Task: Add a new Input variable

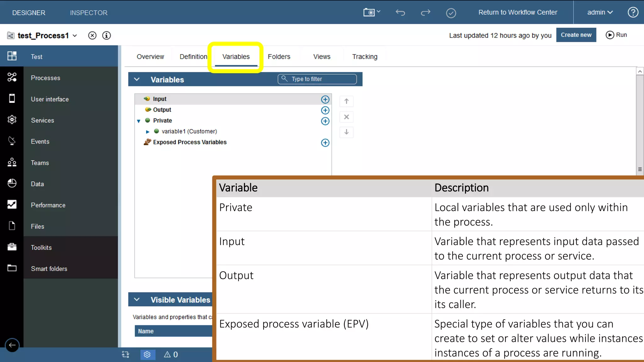Action: pyautogui.click(x=325, y=100)
